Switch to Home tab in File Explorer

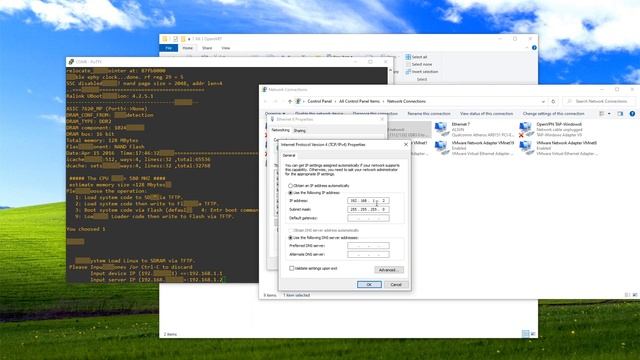click(x=187, y=48)
